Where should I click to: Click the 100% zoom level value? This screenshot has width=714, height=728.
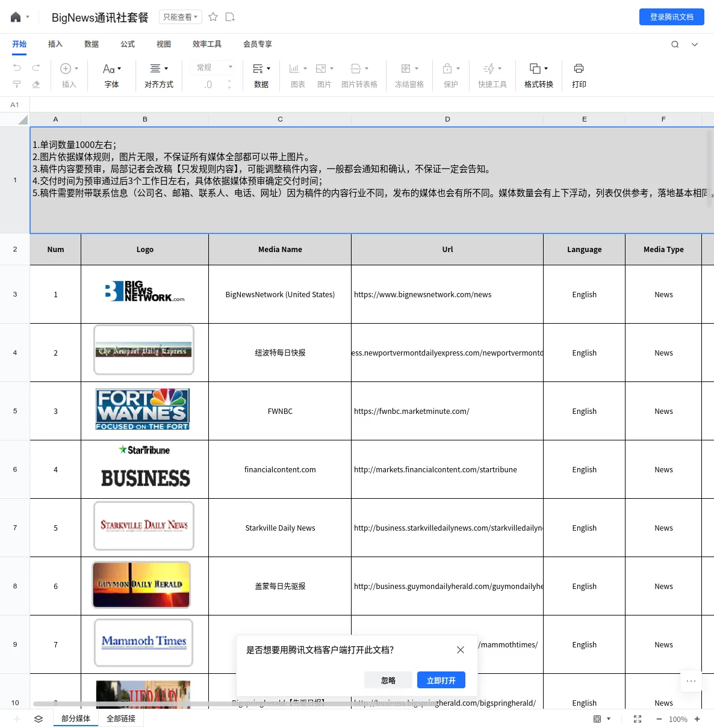pyautogui.click(x=678, y=719)
